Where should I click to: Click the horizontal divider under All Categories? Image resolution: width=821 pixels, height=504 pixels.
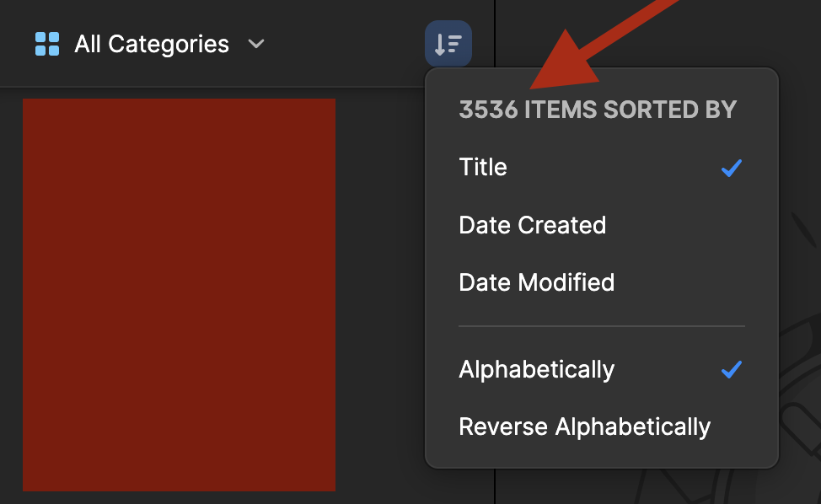[211, 87]
